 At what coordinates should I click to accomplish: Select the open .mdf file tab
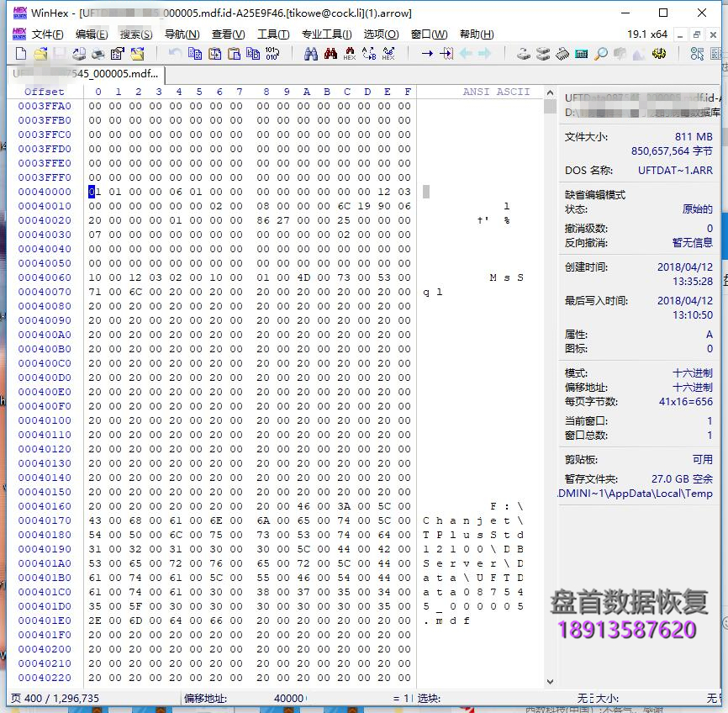pos(82,73)
